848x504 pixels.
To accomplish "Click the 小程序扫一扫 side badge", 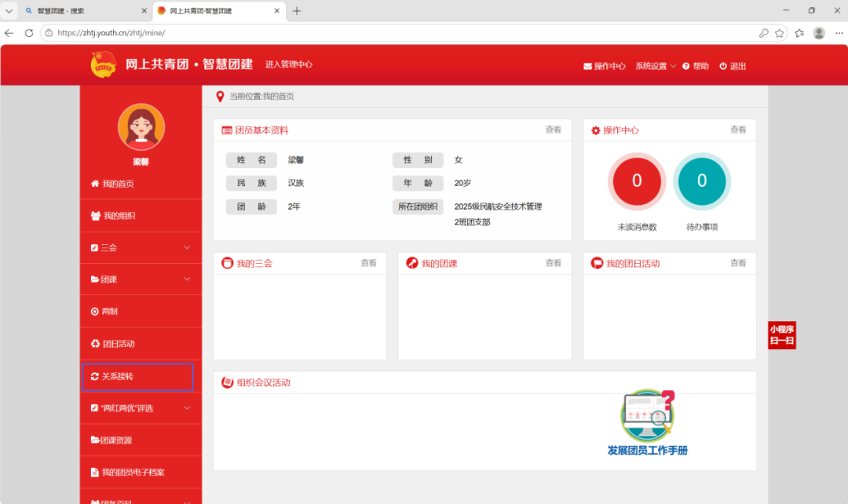I will pos(781,335).
